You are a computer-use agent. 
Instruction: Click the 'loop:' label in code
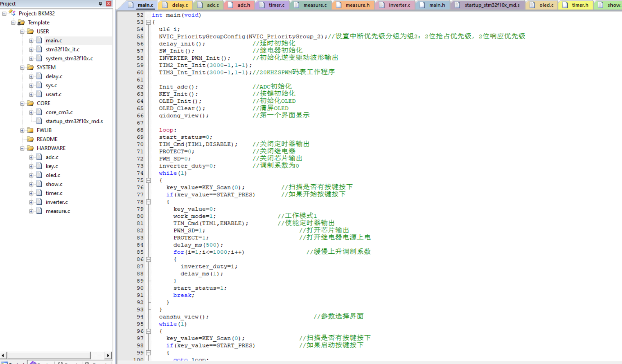(168, 130)
